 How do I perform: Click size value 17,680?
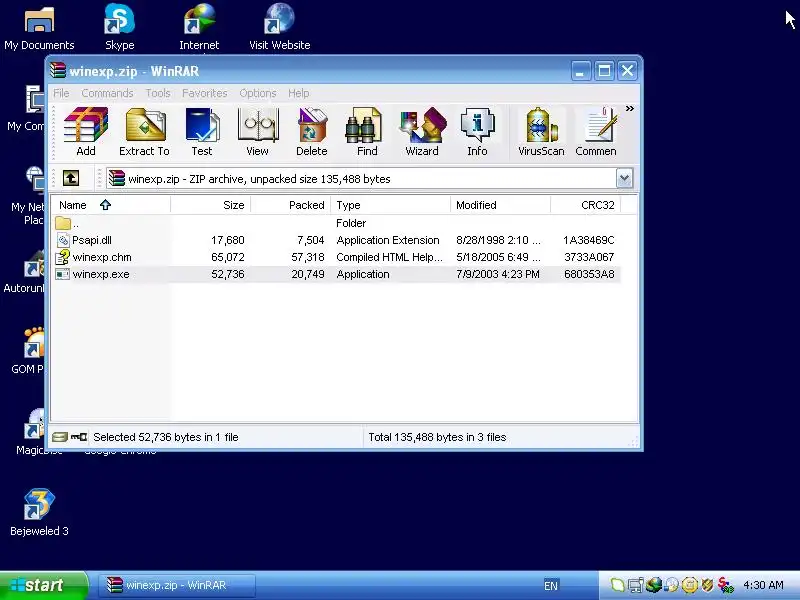point(228,240)
